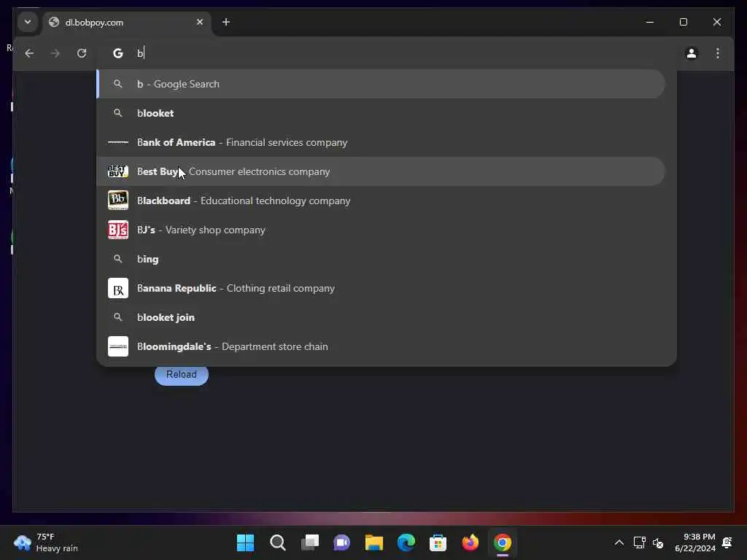747x560 pixels.
Task: Click the Chrome icon in the taskbar
Action: point(502,542)
